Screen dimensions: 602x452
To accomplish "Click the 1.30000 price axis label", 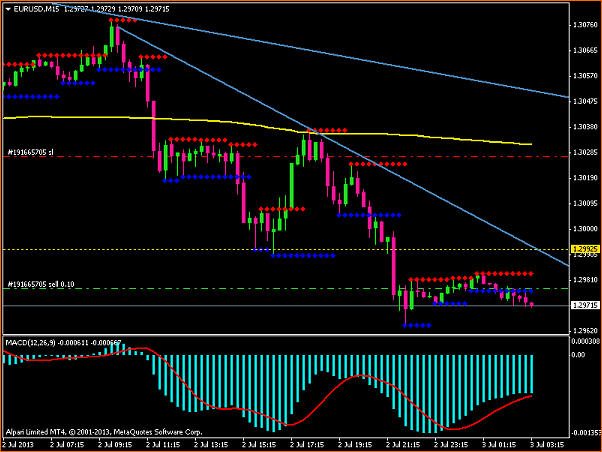I will [x=585, y=229].
